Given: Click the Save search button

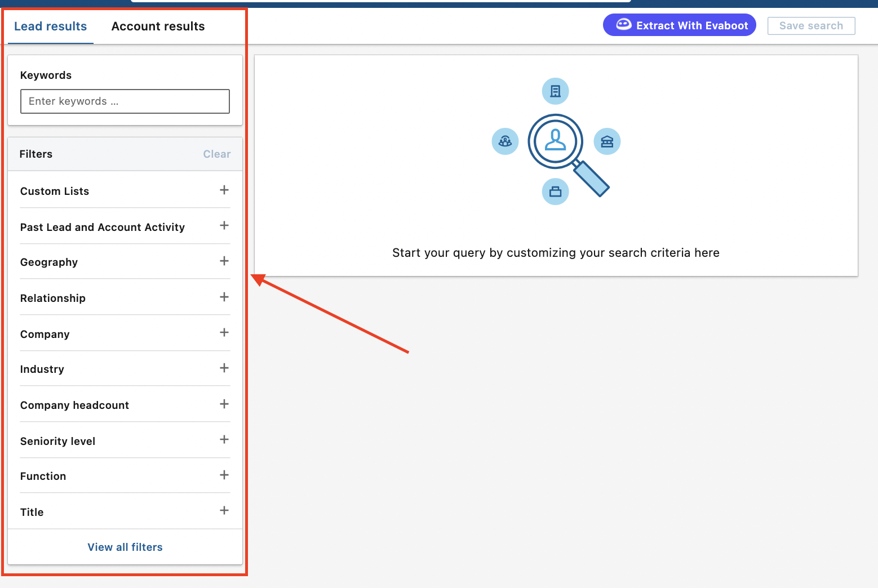Looking at the screenshot, I should [x=812, y=26].
